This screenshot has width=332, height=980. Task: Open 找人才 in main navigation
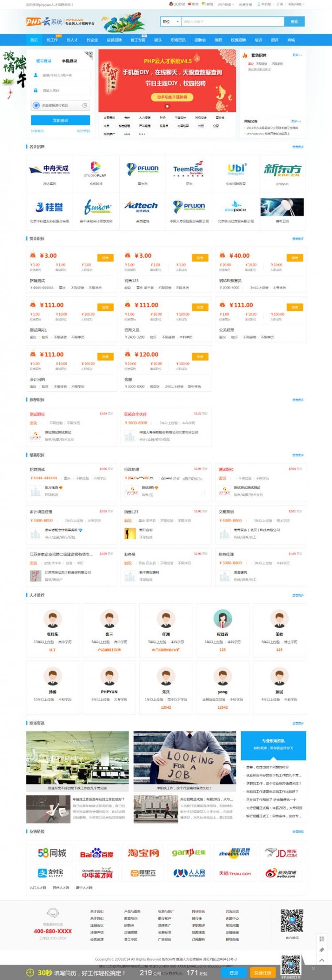point(72,40)
